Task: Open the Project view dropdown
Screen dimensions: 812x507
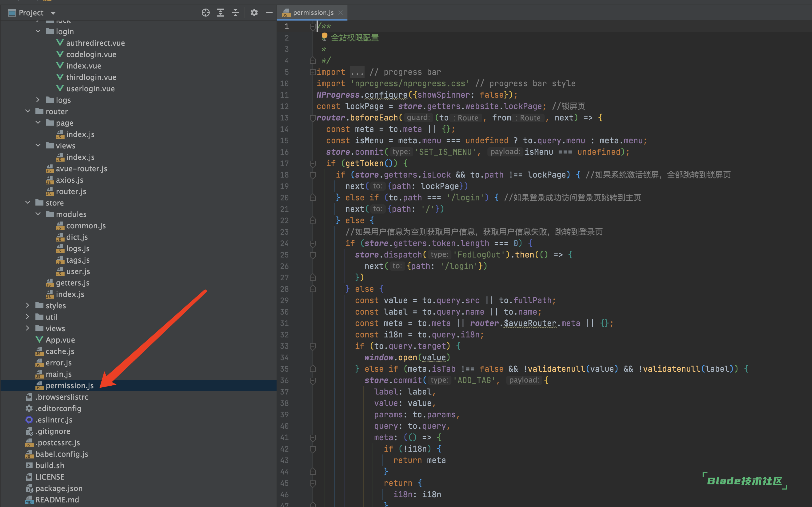Action: [53, 13]
